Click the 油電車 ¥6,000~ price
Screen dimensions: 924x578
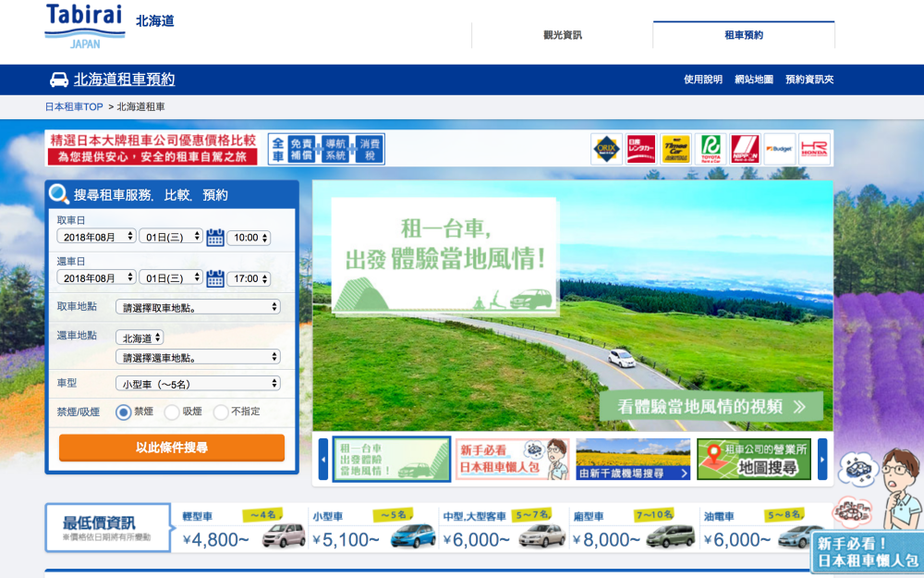pos(736,540)
